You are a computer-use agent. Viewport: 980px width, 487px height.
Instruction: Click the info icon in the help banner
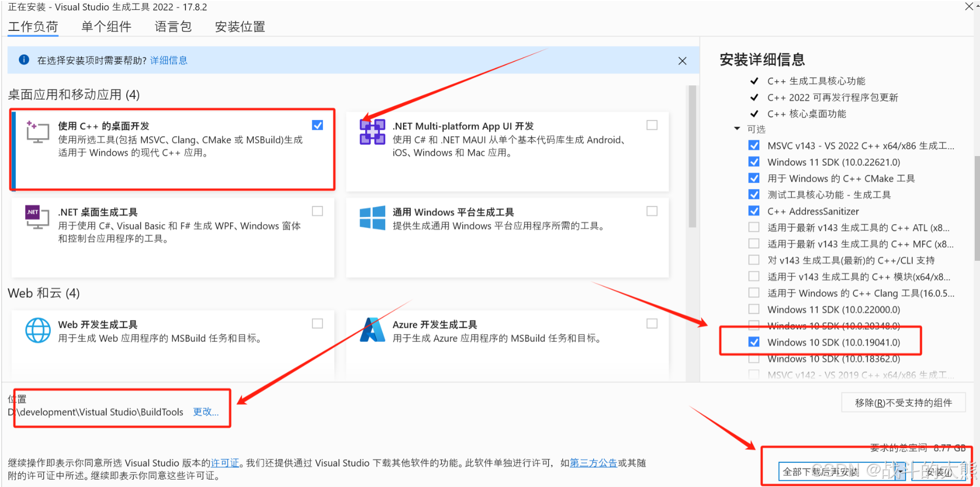pos(24,60)
